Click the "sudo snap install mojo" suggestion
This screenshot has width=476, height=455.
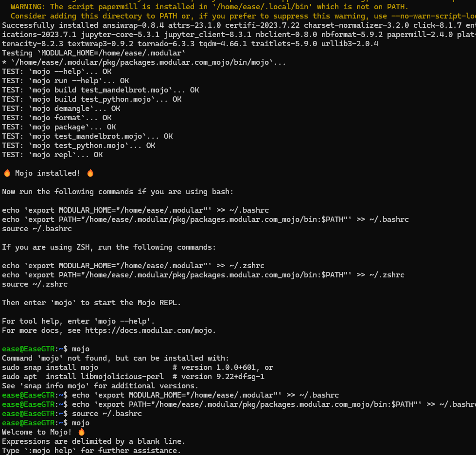[50, 367]
